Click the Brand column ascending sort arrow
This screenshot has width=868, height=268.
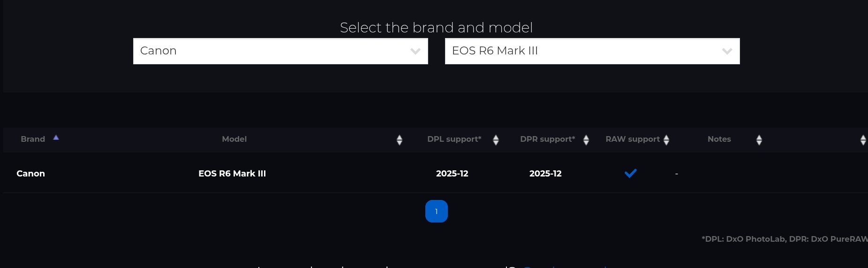(x=56, y=138)
